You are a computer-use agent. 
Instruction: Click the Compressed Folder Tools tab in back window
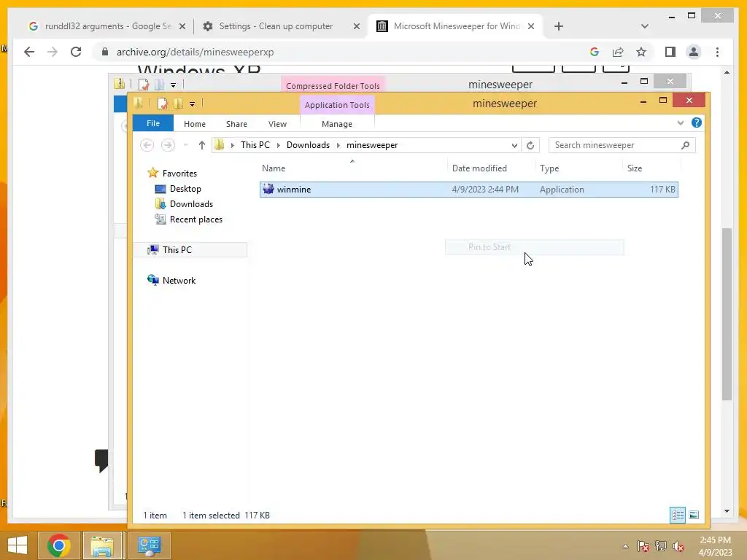click(333, 86)
